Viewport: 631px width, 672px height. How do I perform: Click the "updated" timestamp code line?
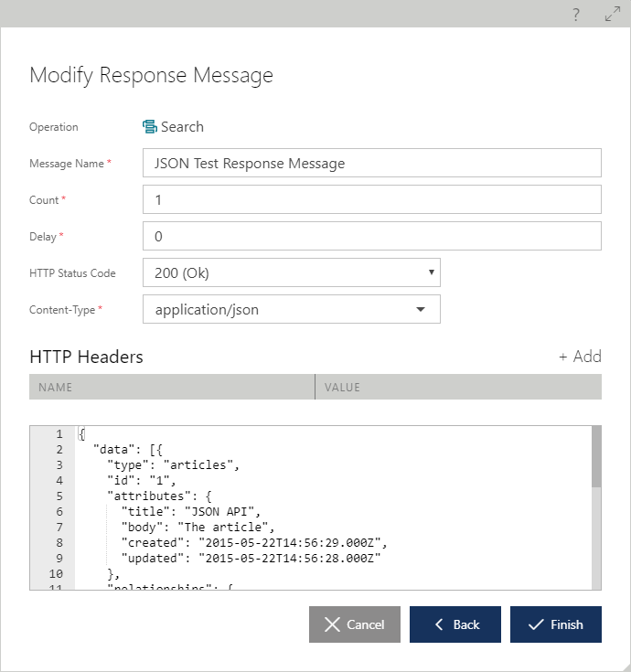click(x=251, y=558)
